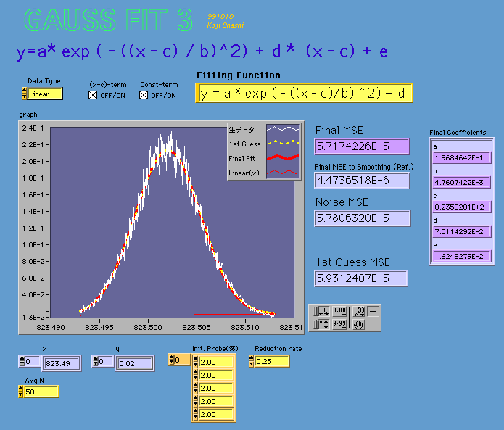Click the Linear(x) legend plot sample
This screenshot has width=504, height=430.
tap(282, 172)
